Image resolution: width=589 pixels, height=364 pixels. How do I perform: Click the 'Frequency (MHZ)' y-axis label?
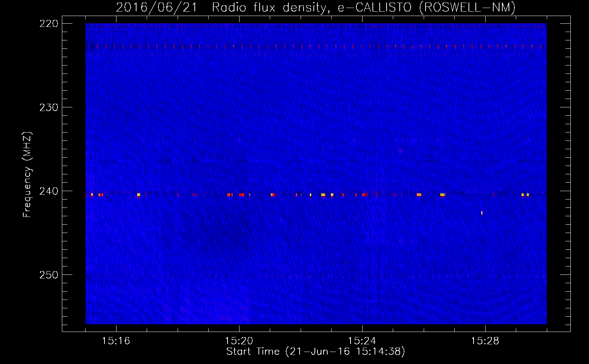pyautogui.click(x=27, y=174)
